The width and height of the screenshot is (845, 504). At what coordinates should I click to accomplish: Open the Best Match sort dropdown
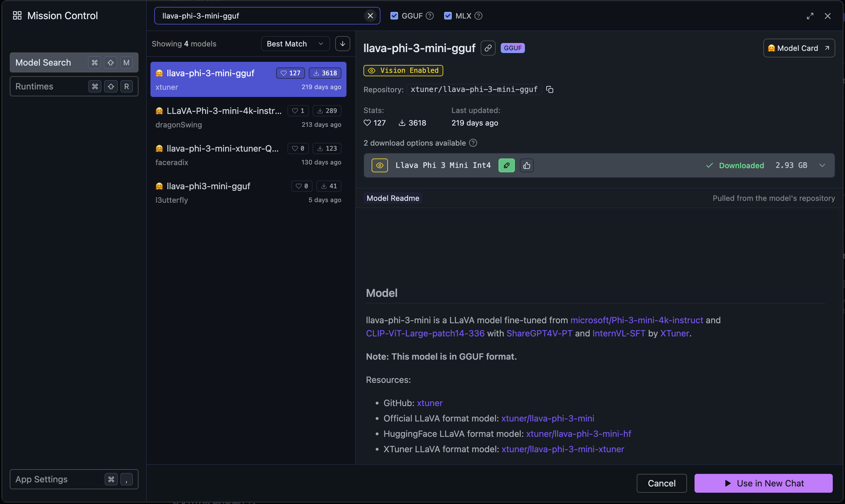(x=295, y=44)
